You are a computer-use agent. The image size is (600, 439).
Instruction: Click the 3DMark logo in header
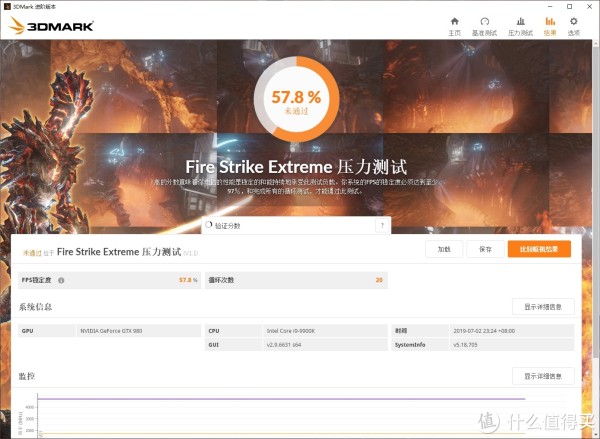tap(51, 26)
